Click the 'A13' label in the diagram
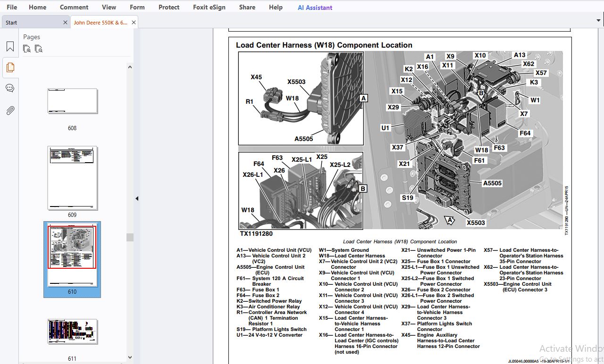The height and width of the screenshot is (364, 604). [520, 55]
